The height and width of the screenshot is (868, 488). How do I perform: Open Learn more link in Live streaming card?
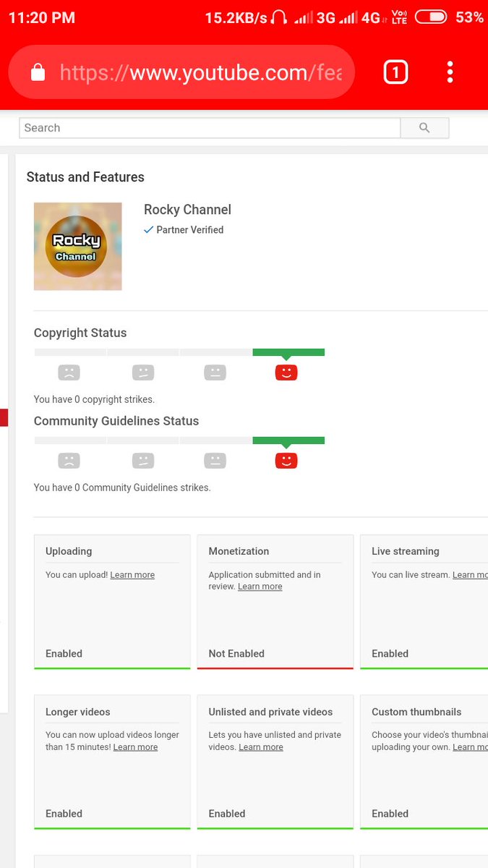[x=470, y=575]
